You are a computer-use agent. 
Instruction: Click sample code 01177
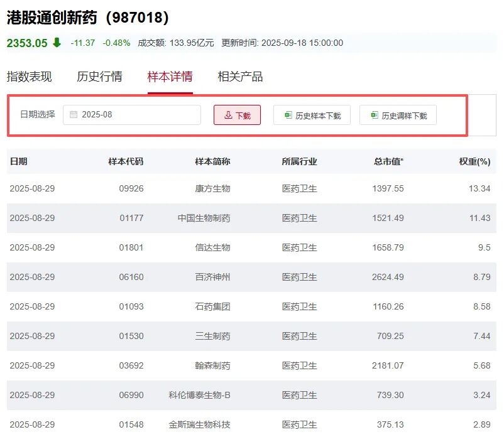pos(131,218)
